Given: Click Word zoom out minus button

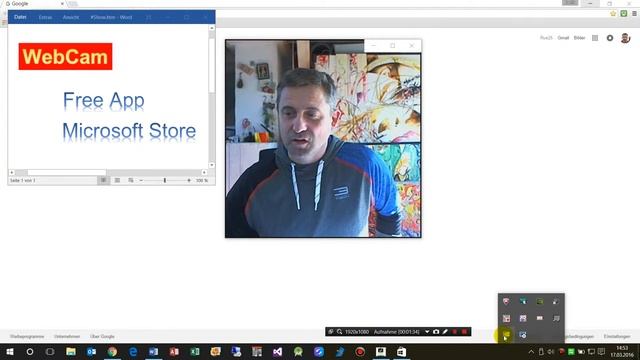Looking at the screenshot, I should (141, 180).
